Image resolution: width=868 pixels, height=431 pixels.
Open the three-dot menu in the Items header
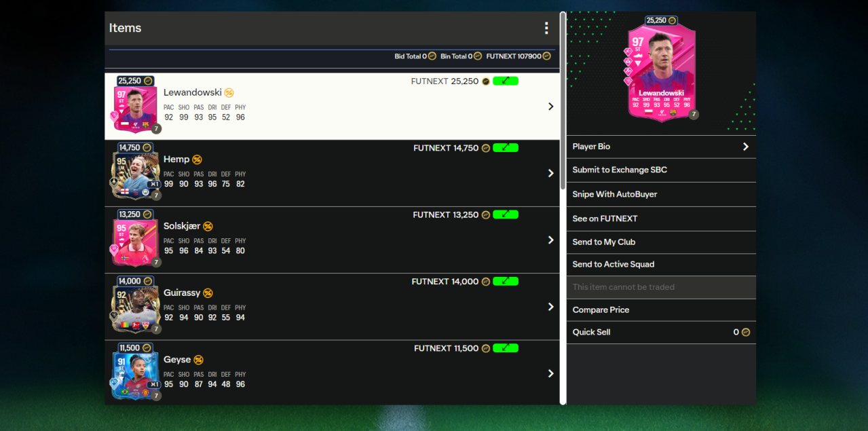click(546, 28)
